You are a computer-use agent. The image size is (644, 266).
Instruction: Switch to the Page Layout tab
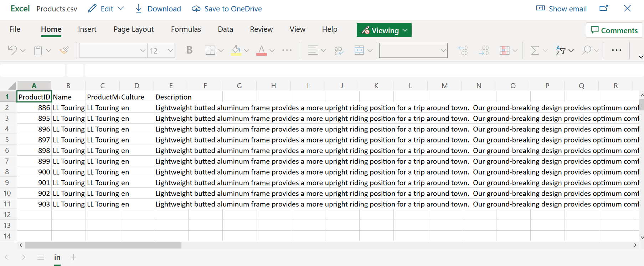[x=134, y=29]
